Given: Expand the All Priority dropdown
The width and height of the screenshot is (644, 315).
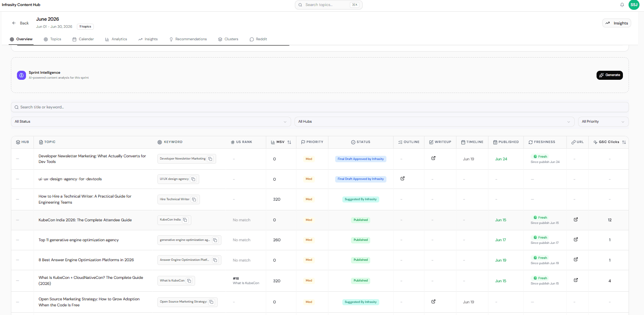Looking at the screenshot, I should click(x=603, y=122).
